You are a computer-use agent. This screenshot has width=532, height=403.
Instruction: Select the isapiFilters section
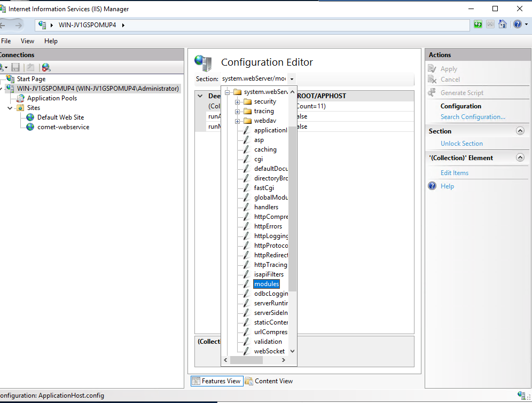(269, 274)
